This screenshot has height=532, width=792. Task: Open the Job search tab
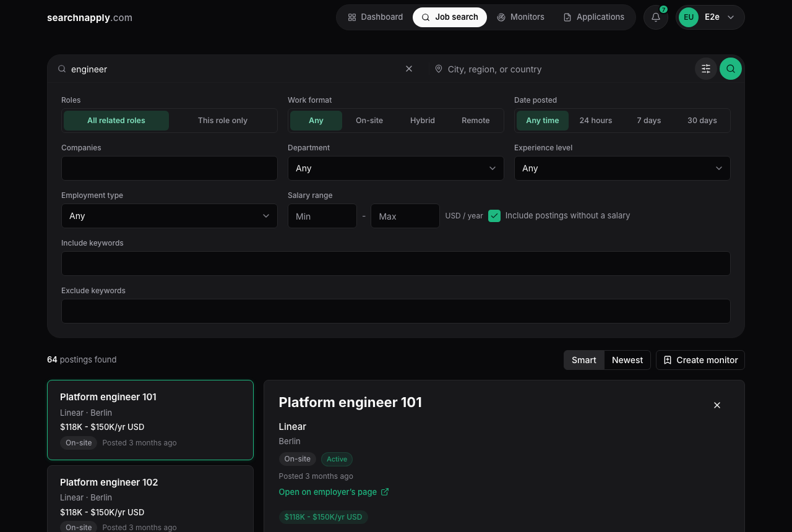pyautogui.click(x=450, y=17)
